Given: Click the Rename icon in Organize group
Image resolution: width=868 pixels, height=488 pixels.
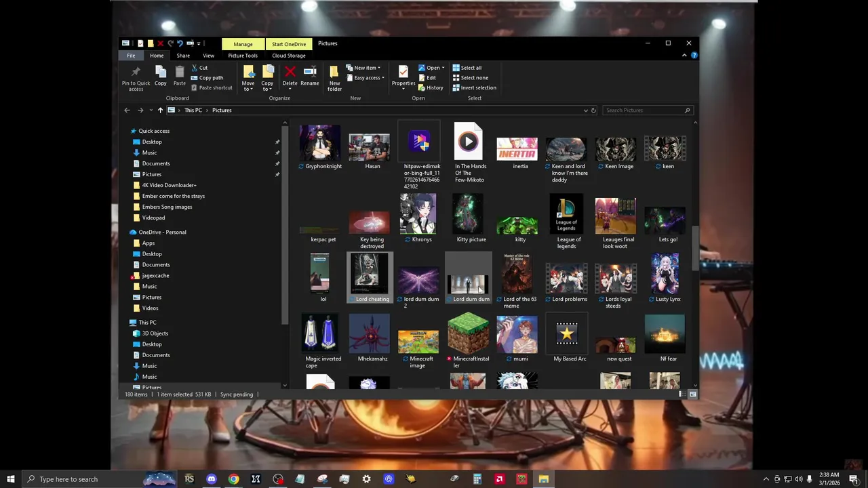Looking at the screenshot, I should [310, 76].
